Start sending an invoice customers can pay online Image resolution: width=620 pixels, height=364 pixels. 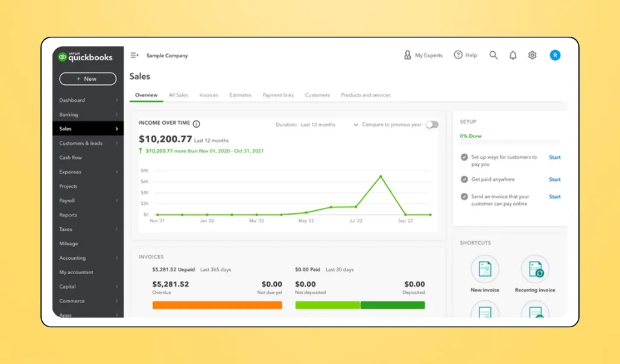tap(554, 196)
